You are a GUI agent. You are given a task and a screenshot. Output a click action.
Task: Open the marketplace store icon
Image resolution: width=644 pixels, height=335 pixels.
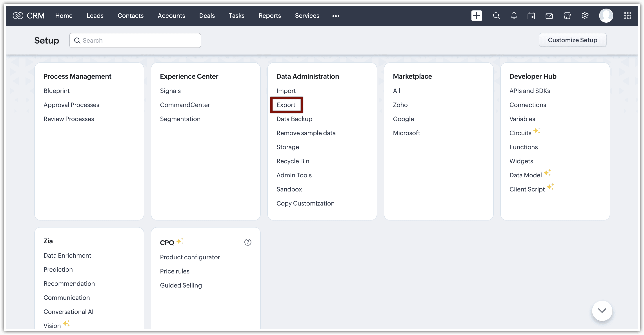point(567,16)
